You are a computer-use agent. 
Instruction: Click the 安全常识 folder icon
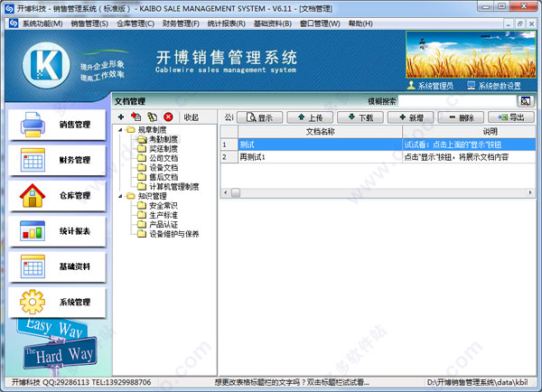(x=142, y=205)
